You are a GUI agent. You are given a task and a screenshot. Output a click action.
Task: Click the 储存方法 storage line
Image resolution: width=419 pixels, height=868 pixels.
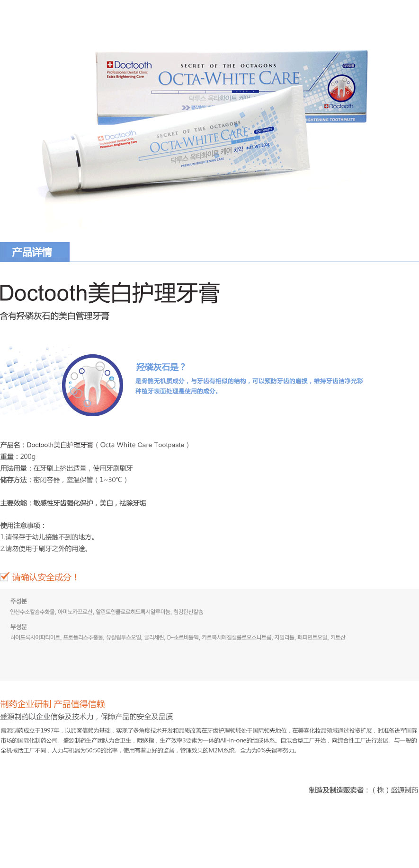pos(64,480)
